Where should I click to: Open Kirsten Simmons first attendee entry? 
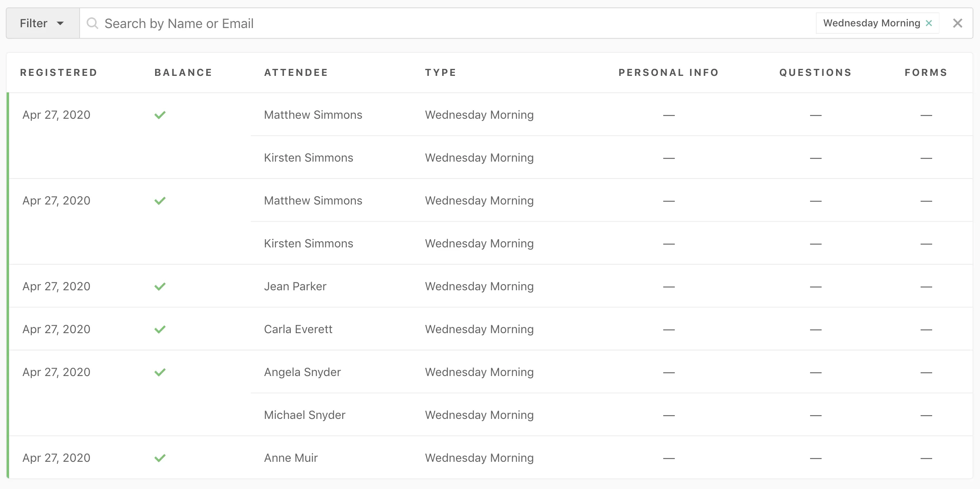tap(308, 158)
